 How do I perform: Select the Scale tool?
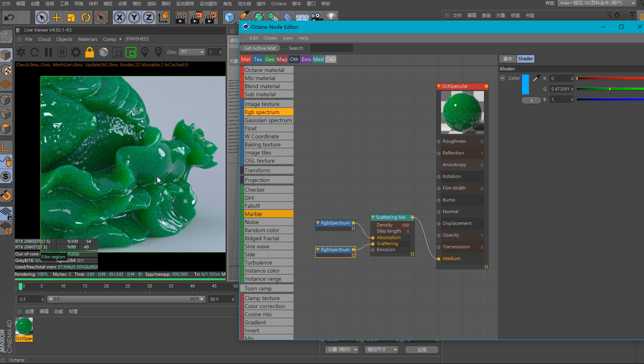pos(71,17)
